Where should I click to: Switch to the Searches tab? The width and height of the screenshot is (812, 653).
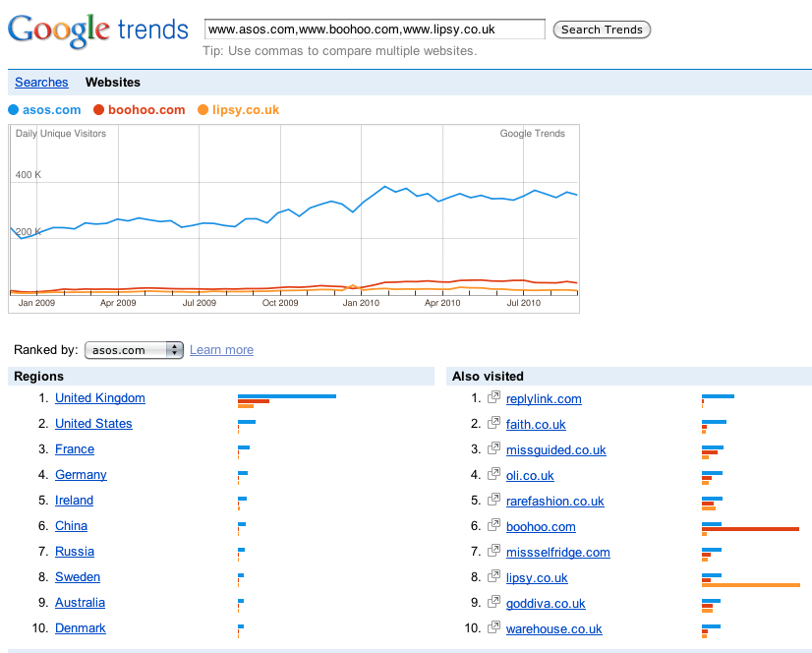coord(41,83)
